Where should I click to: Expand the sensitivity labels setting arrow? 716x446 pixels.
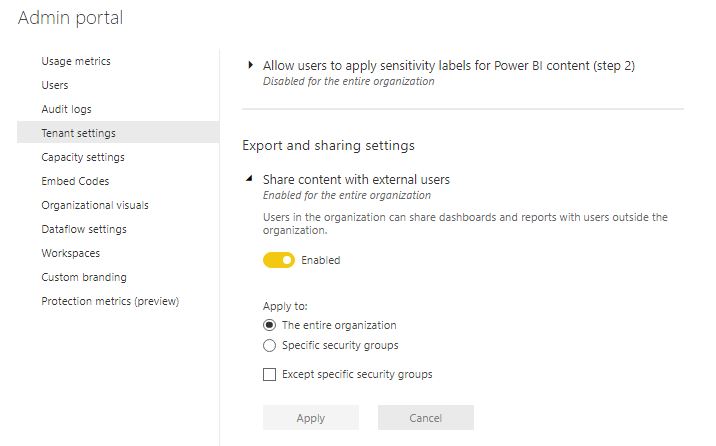pyautogui.click(x=250, y=65)
